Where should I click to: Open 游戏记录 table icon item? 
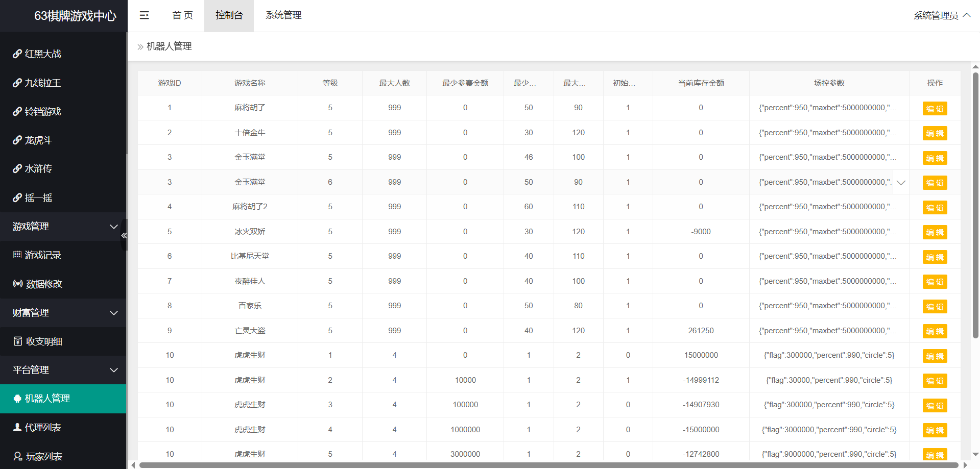[x=17, y=255]
